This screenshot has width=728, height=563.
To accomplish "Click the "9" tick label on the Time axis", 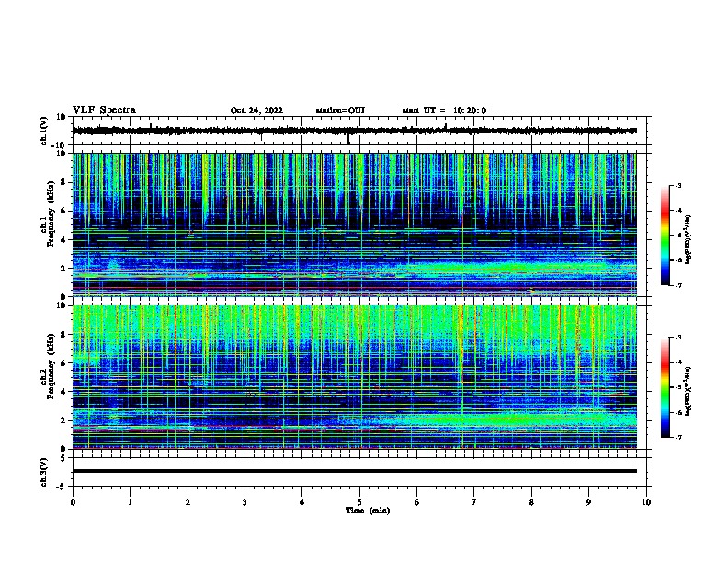I will coord(588,502).
